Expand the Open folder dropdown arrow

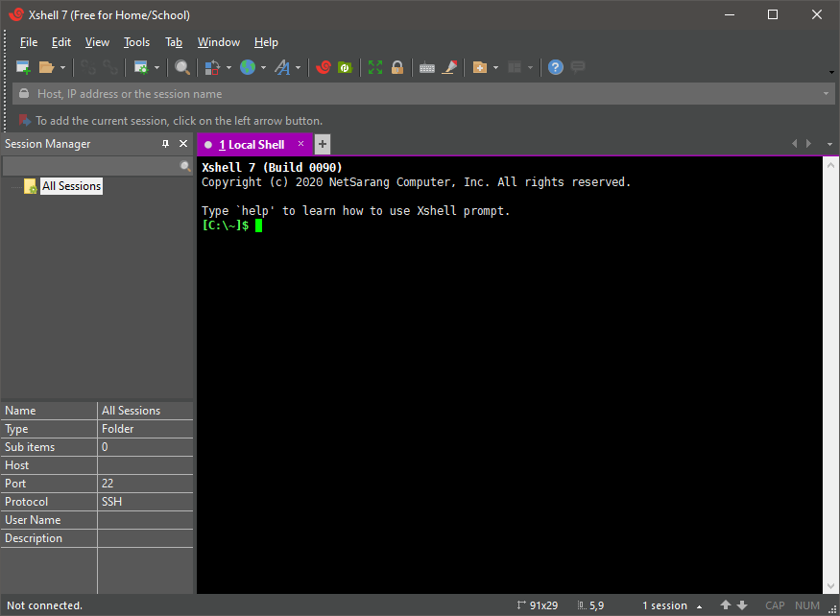[x=62, y=68]
